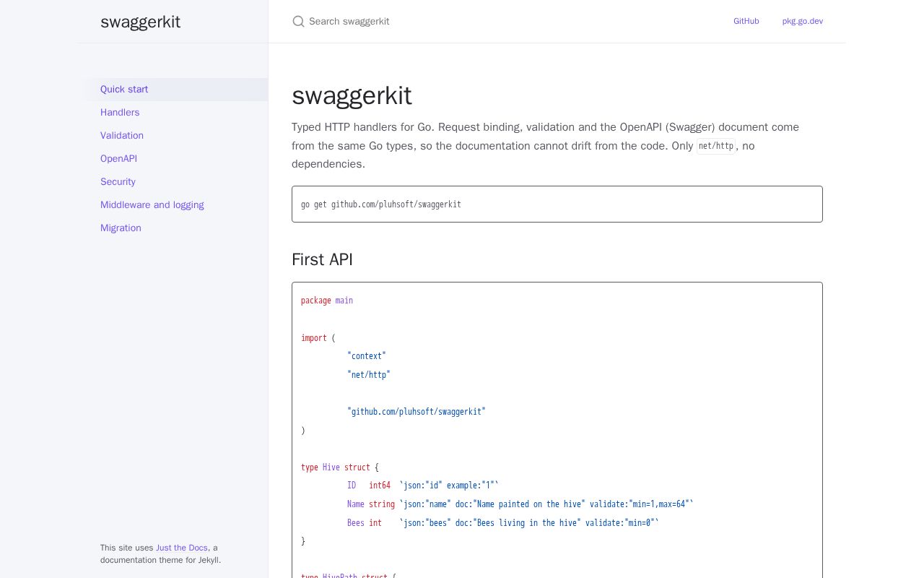Click the swaggerkit page heading
924x578 pixels.
click(x=352, y=95)
